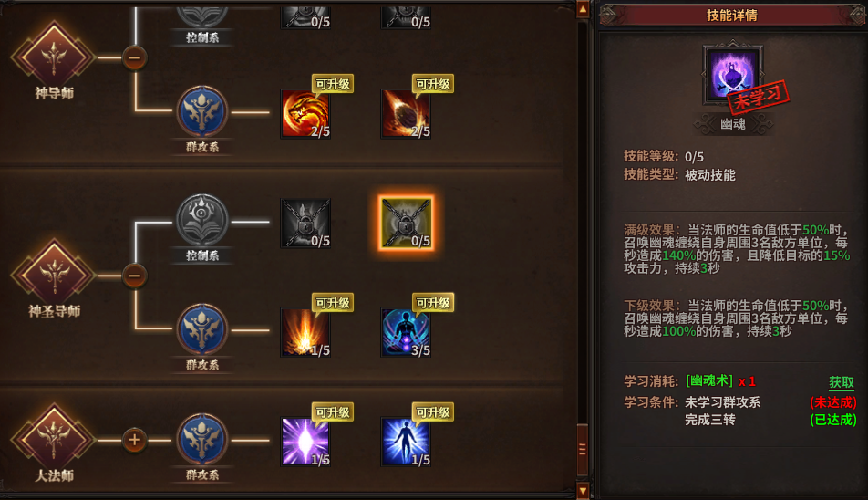Select 神圣导师 群攻系 category node
The height and width of the screenshot is (500, 868).
pos(202,329)
